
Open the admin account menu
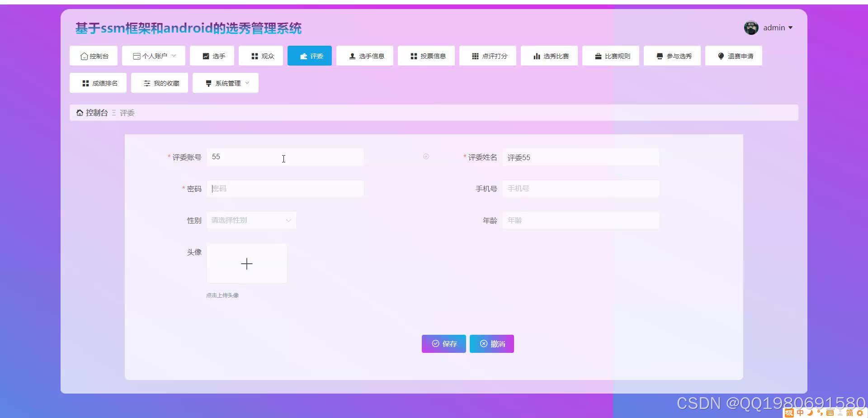[774, 28]
